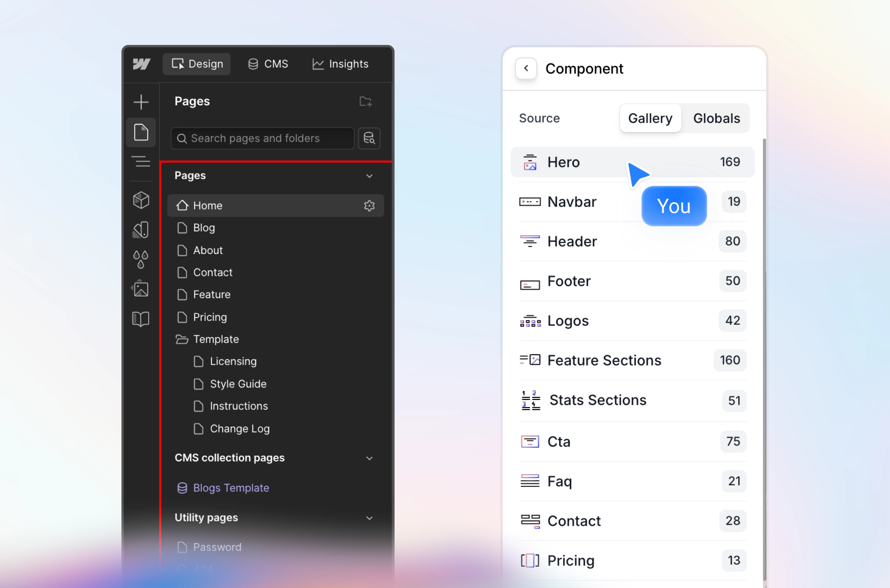Switch source to Globals
Viewport: 890px width, 588px height.
tap(716, 119)
